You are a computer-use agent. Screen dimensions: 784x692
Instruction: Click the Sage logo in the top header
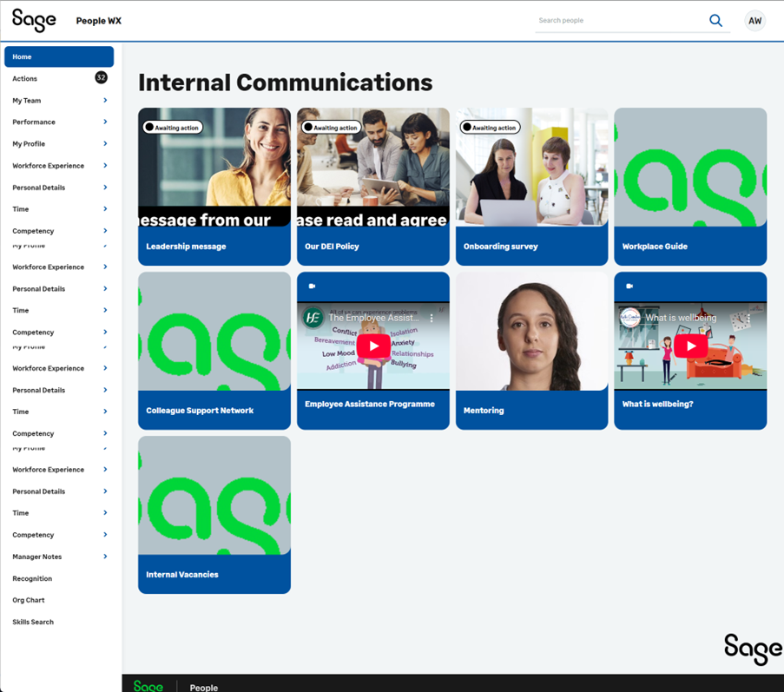click(x=34, y=20)
